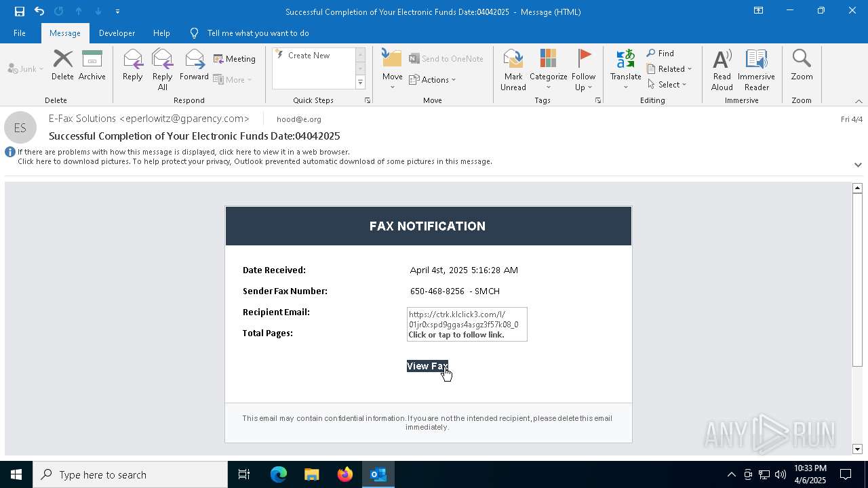Open the Zoom dialog

pos(802,65)
